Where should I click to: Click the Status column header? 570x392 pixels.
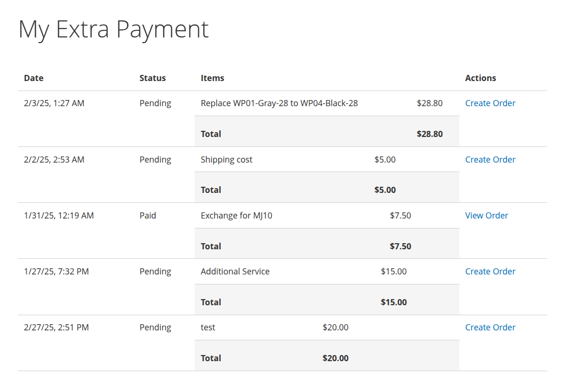click(152, 78)
